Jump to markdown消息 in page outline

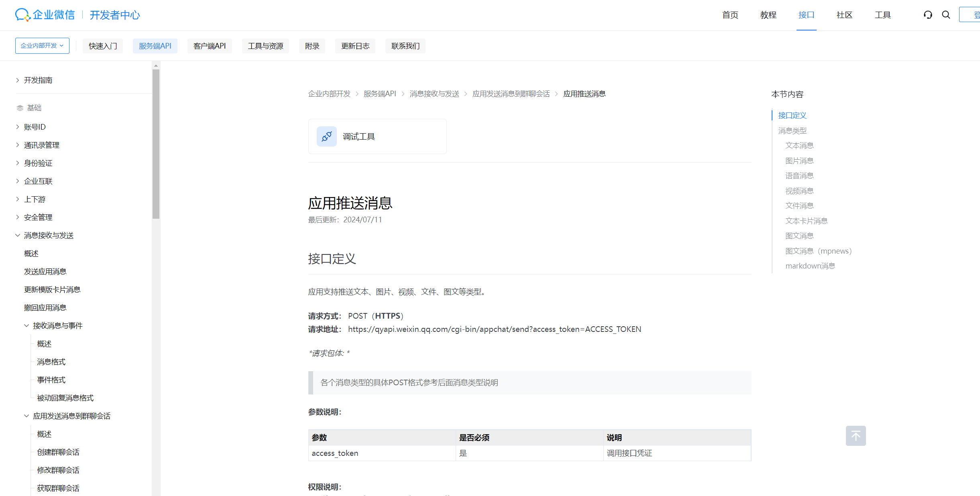[x=810, y=266]
